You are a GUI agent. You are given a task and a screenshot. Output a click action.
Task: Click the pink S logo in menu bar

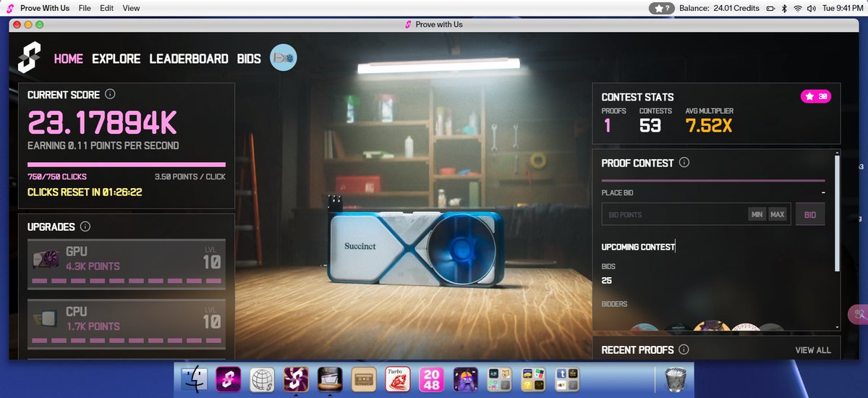pos(9,8)
